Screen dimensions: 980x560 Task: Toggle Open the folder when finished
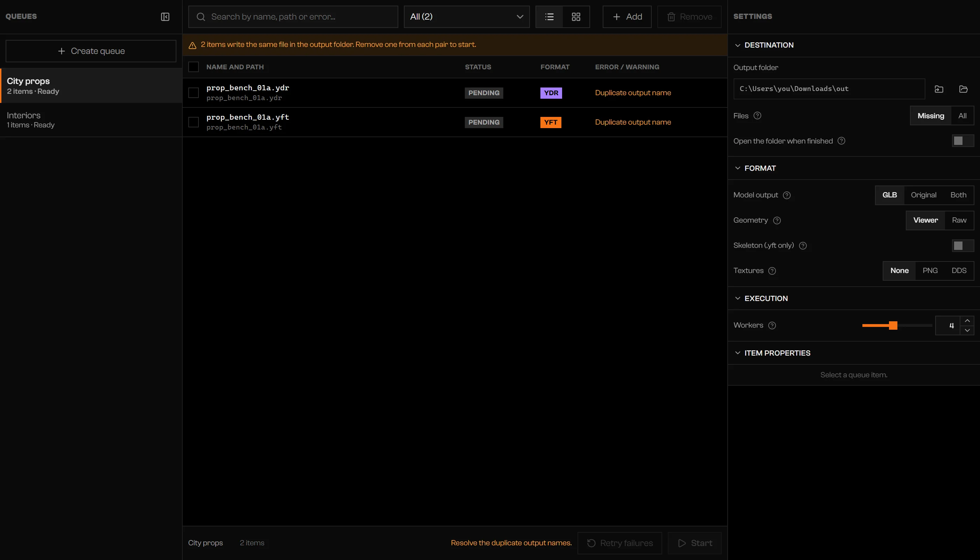[963, 141]
